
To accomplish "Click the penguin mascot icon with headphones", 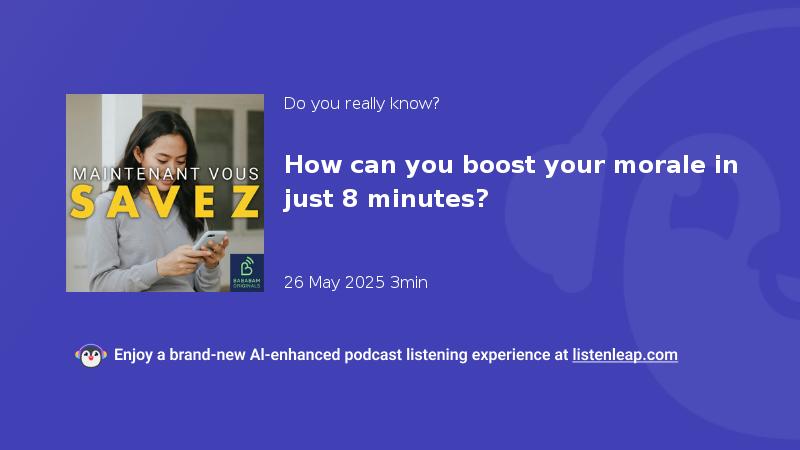I will pyautogui.click(x=91, y=356).
